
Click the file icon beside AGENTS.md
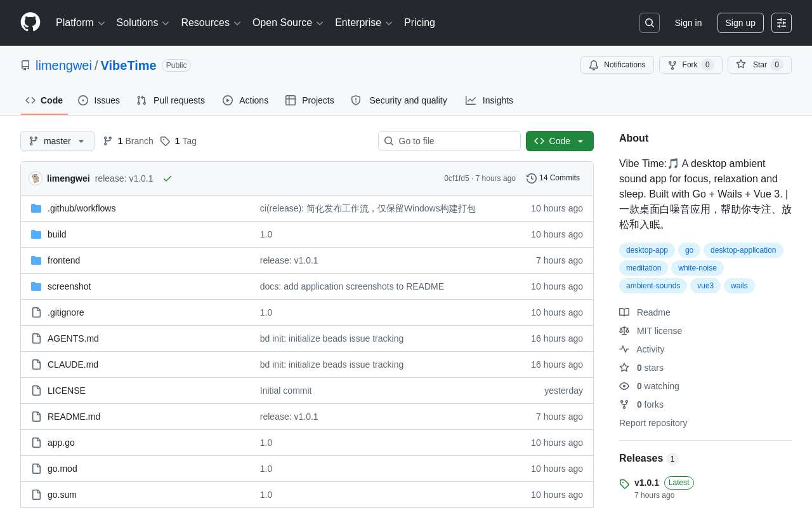pyautogui.click(x=36, y=338)
